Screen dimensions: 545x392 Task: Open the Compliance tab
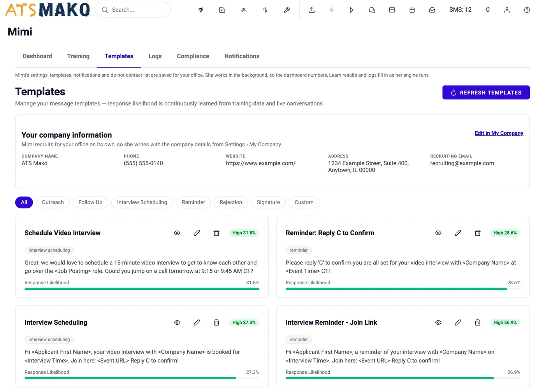[x=193, y=56]
